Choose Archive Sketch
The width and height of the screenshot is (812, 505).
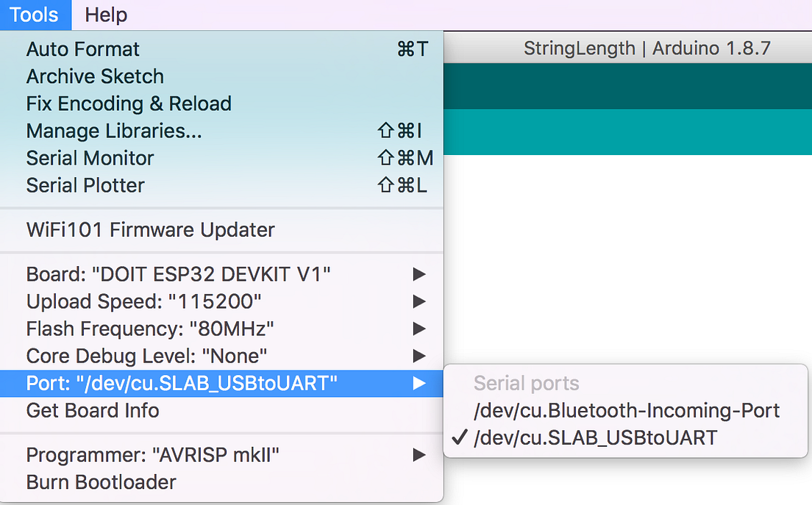click(x=94, y=76)
